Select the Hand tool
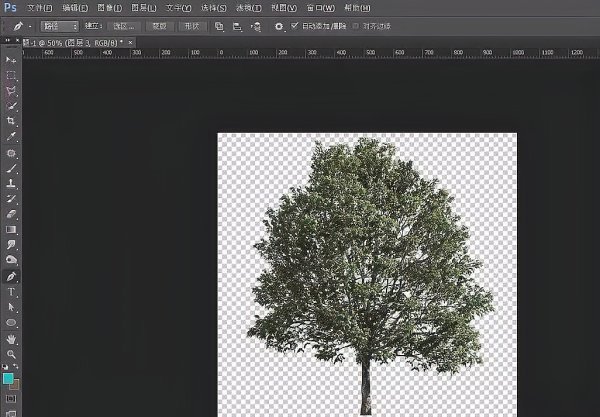The width and height of the screenshot is (600, 417). point(11,339)
